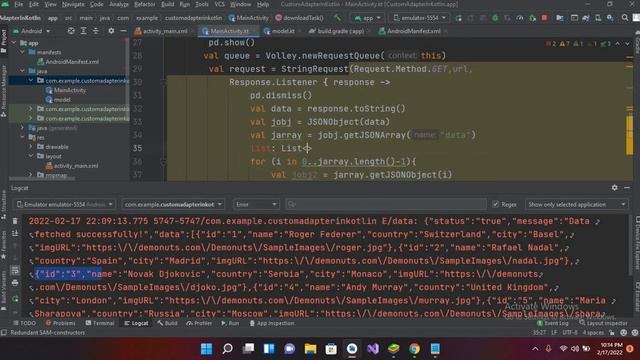Open the Terminal tool window
Image resolution: width=640 pixels, height=360 pixels.
point(100,323)
